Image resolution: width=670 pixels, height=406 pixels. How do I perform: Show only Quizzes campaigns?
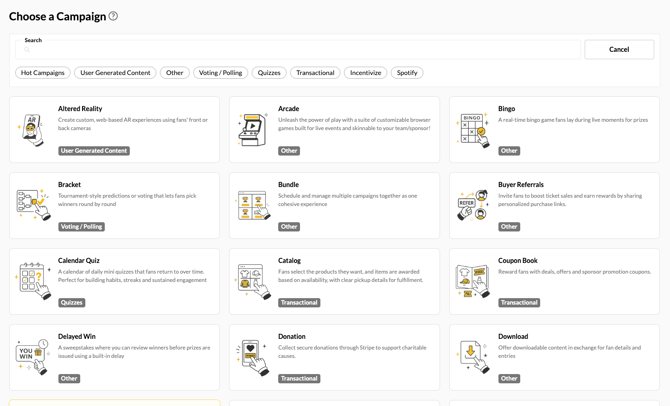click(x=269, y=73)
